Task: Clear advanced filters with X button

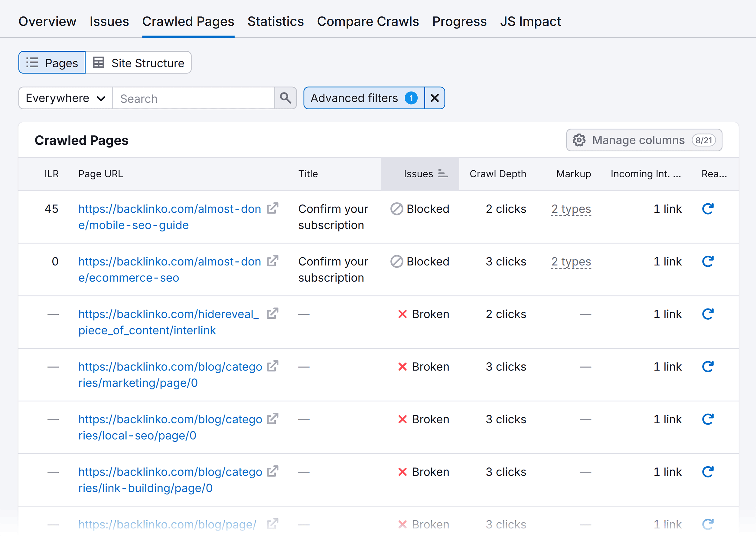Action: tap(435, 98)
